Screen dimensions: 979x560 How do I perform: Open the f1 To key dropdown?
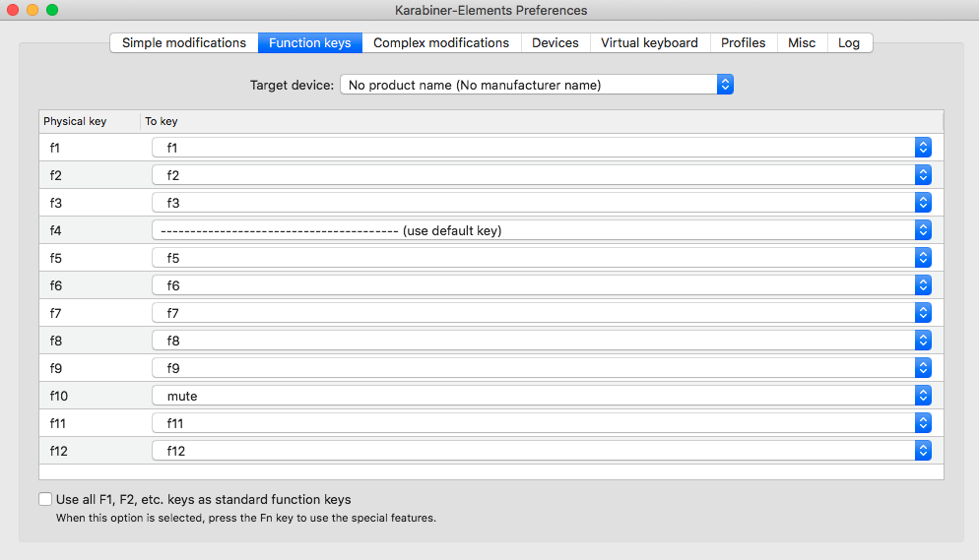(x=542, y=148)
